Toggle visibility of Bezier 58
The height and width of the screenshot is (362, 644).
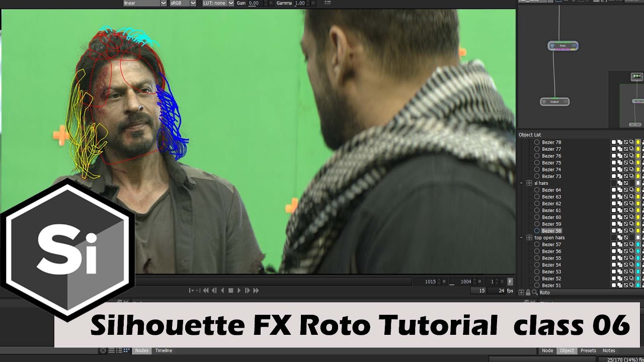coord(614,231)
